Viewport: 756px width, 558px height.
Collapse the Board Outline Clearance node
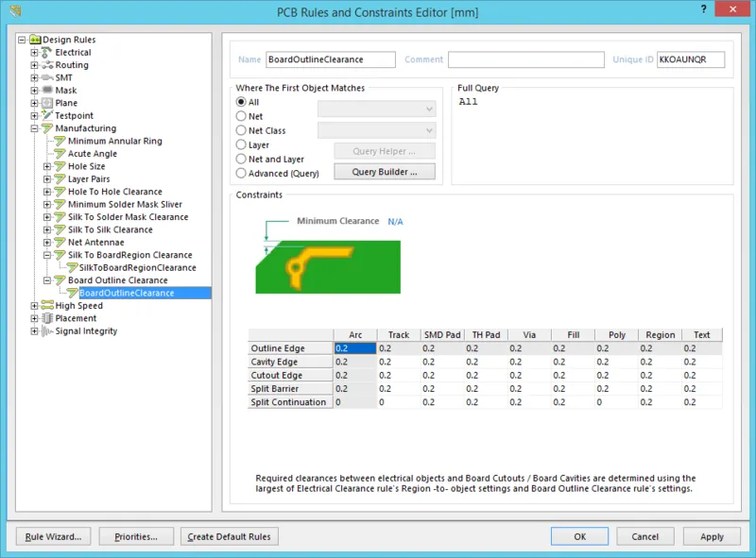[x=47, y=280]
